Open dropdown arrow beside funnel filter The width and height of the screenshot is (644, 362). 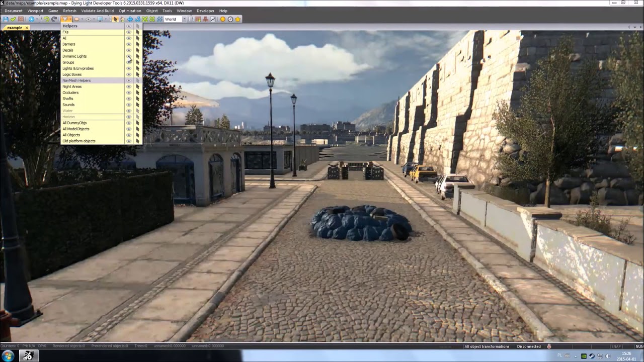click(x=69, y=19)
